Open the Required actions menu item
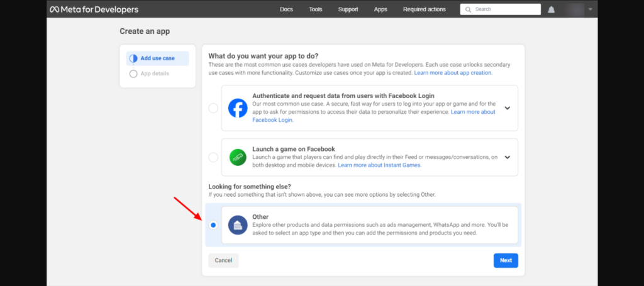Image resolution: width=644 pixels, height=286 pixels. click(424, 9)
